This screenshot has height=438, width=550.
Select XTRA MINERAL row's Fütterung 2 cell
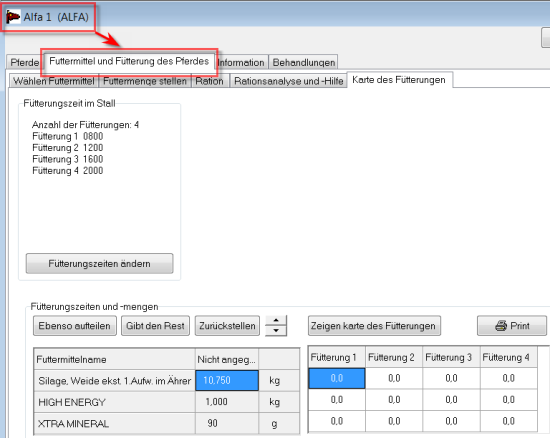coord(394,421)
